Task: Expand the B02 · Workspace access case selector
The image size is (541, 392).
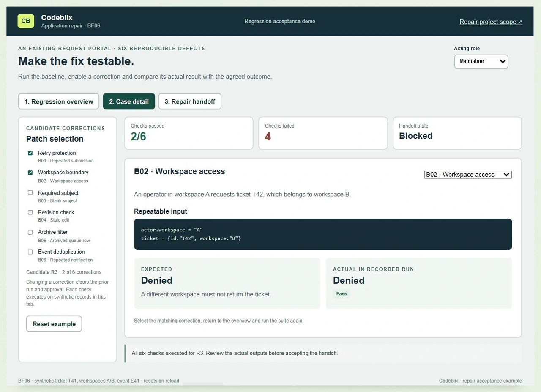Action: coord(468,175)
